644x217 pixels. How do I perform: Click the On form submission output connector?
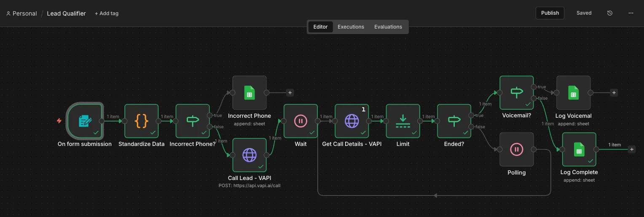(x=102, y=121)
